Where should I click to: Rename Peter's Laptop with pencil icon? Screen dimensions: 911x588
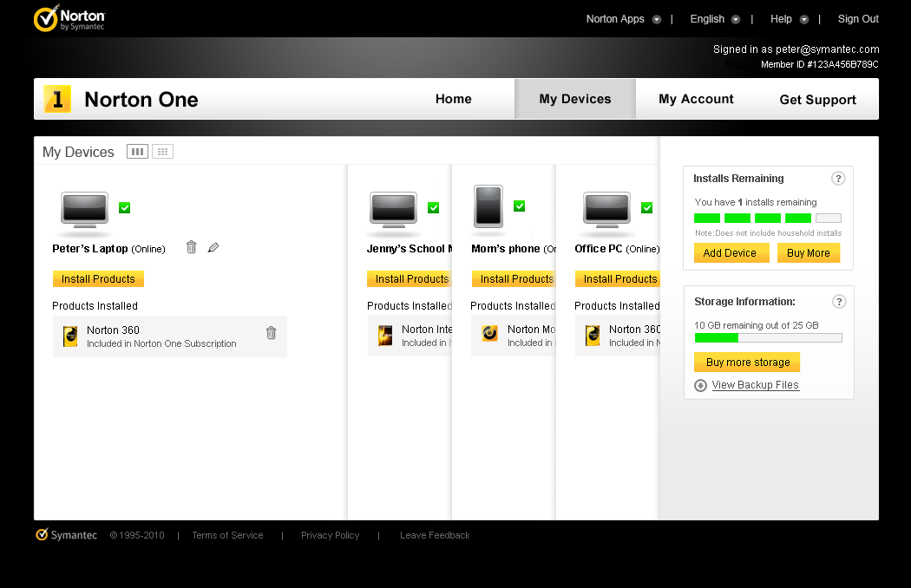click(213, 247)
